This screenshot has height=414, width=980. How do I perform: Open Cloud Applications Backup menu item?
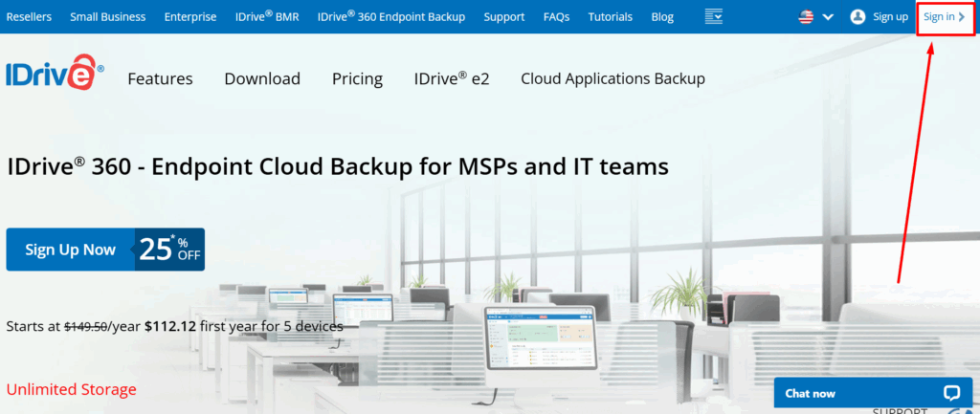click(613, 78)
